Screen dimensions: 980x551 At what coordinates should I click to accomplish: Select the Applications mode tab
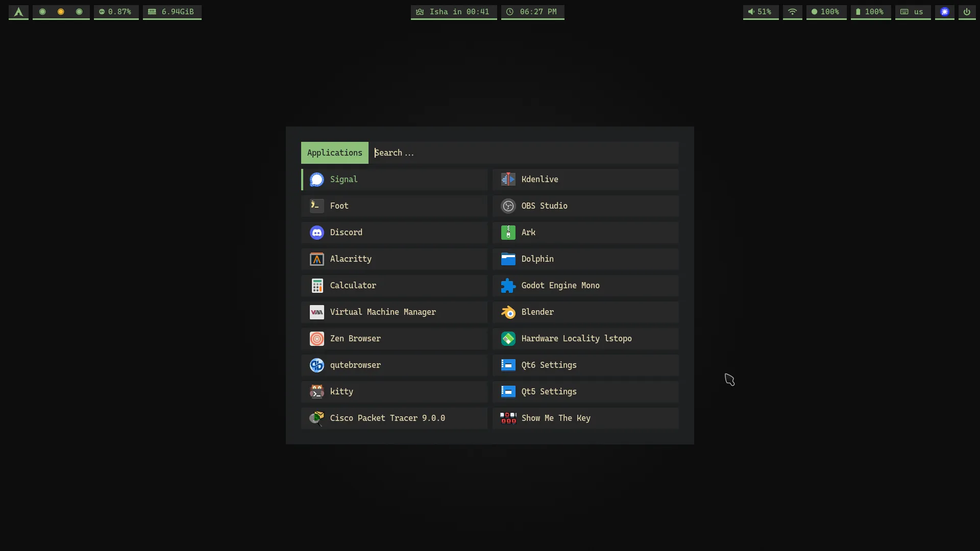pos(335,153)
